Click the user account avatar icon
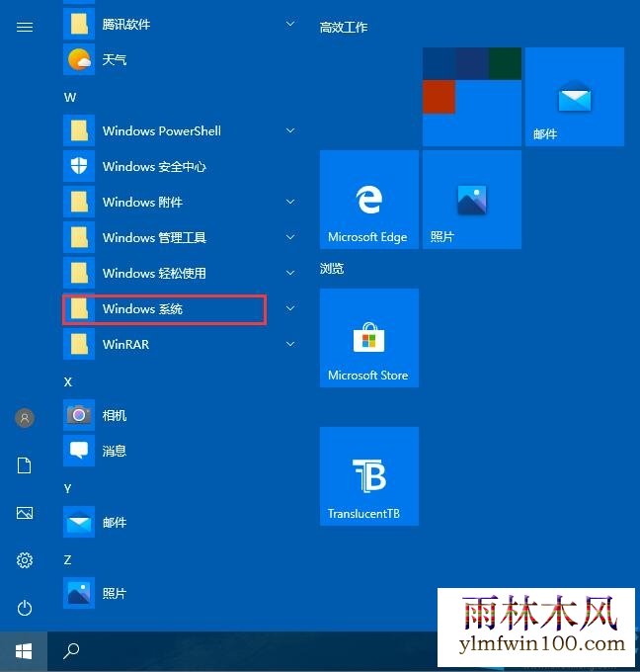Screen dimensions: 640x672 [25, 417]
